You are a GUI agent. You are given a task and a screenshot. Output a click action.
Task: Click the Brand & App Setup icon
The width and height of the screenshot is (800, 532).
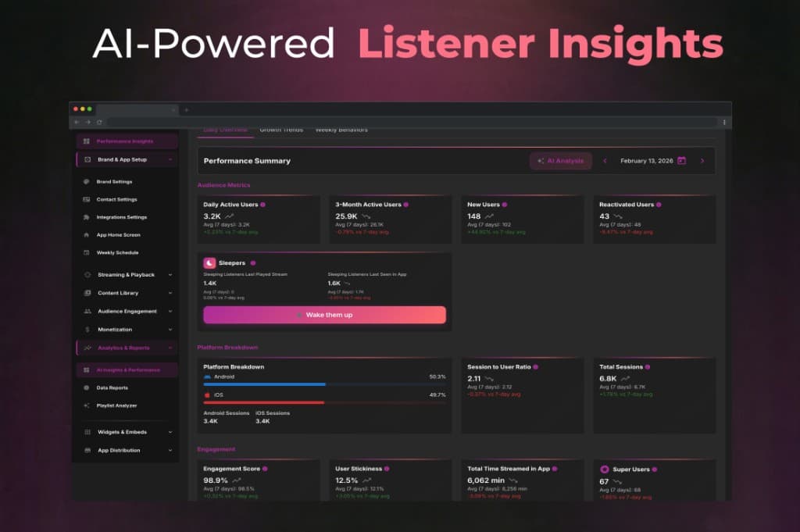click(87, 159)
